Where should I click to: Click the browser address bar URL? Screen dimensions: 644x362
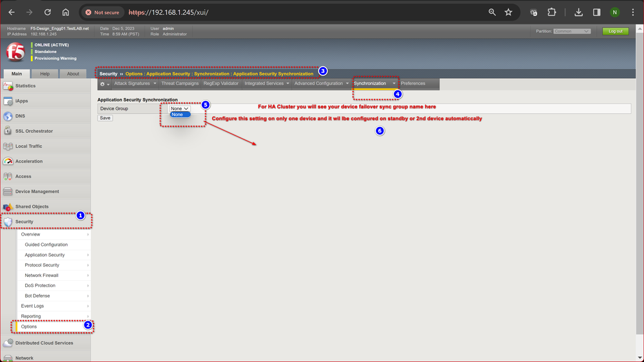[x=168, y=12]
